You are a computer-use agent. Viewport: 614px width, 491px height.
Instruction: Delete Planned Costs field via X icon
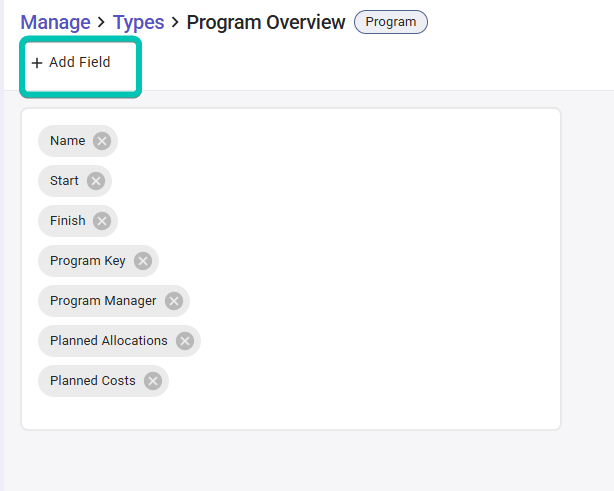tap(153, 381)
